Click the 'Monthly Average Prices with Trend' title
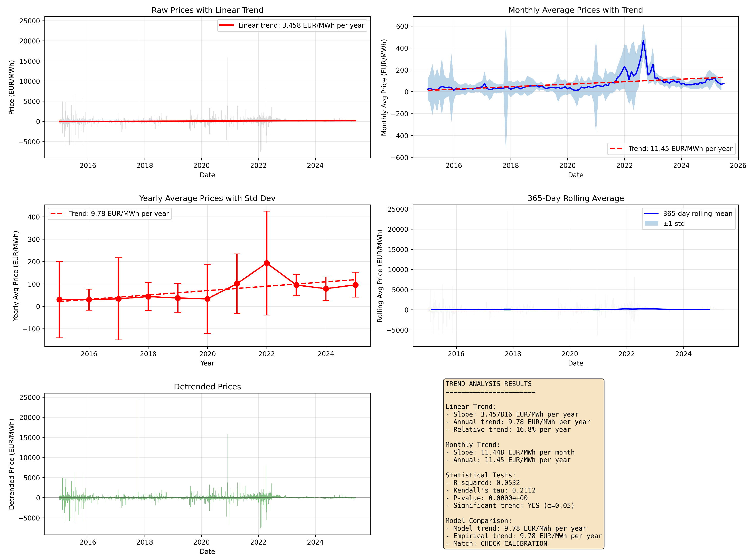Viewport: 752px width, 560px height. [575, 10]
